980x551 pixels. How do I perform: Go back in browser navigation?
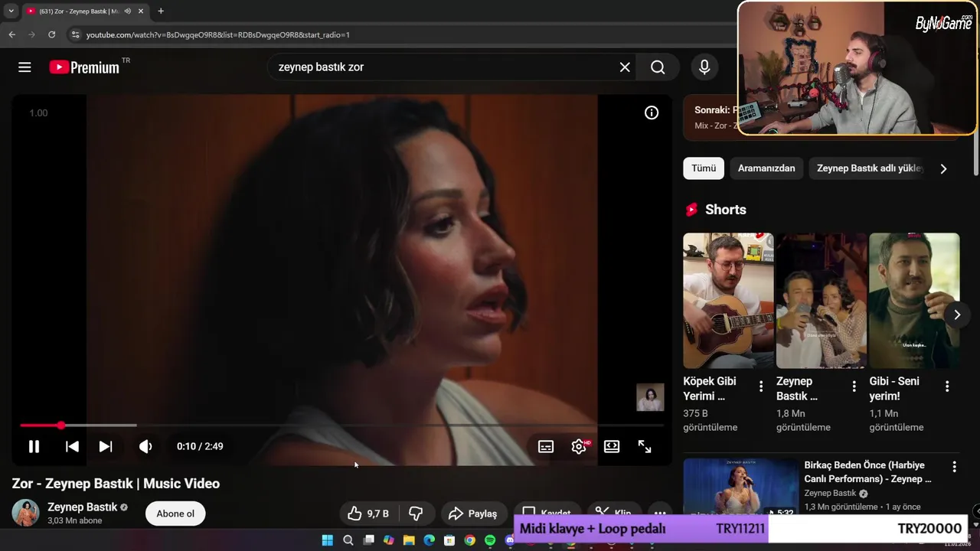(11, 34)
